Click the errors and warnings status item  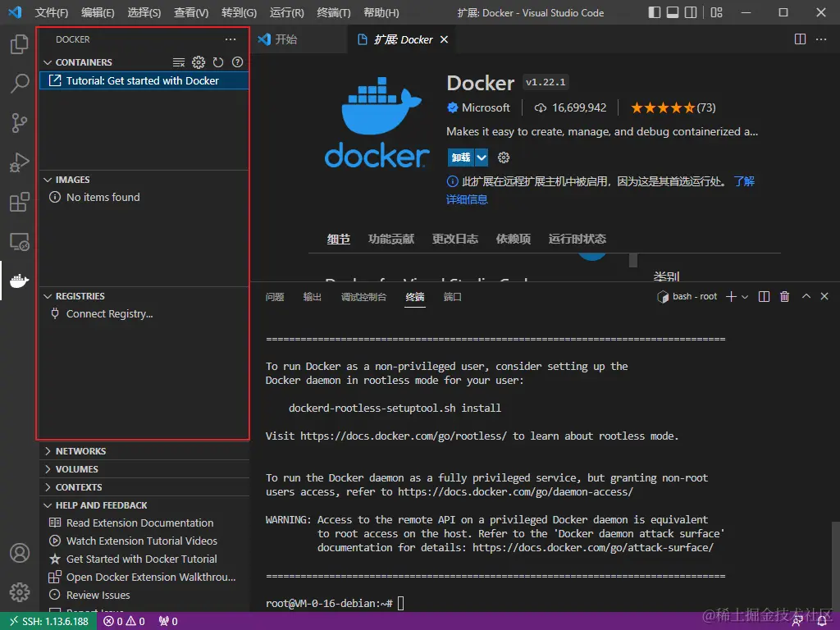pos(125,622)
